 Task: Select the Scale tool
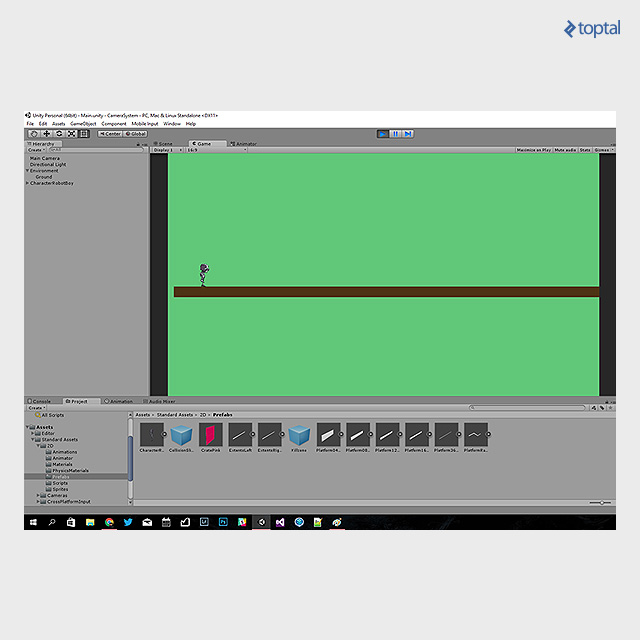pos(71,133)
